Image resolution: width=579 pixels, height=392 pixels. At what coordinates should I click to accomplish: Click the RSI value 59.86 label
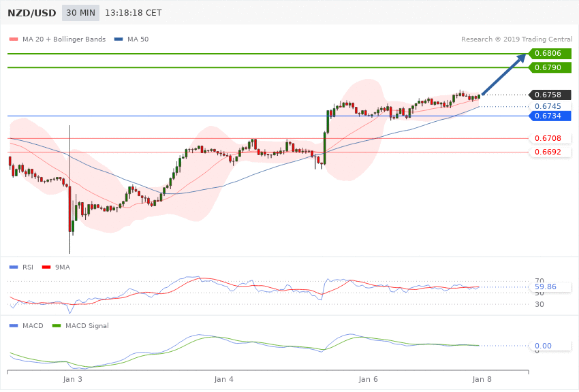click(550, 287)
